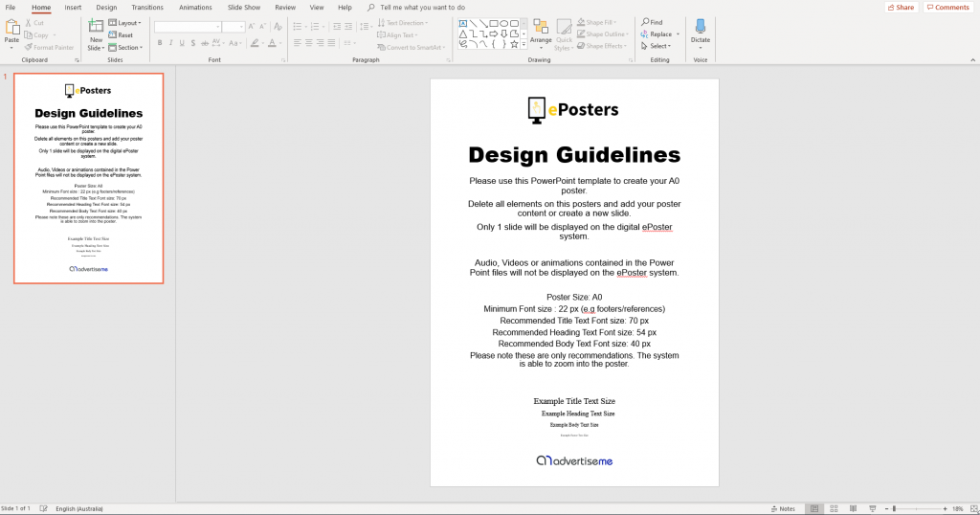Open the Font dialog launcher

click(283, 60)
